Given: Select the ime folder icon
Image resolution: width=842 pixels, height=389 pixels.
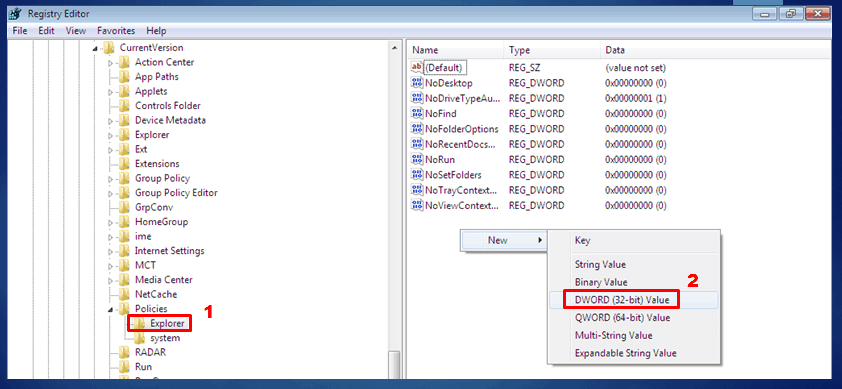Looking at the screenshot, I should click(125, 236).
